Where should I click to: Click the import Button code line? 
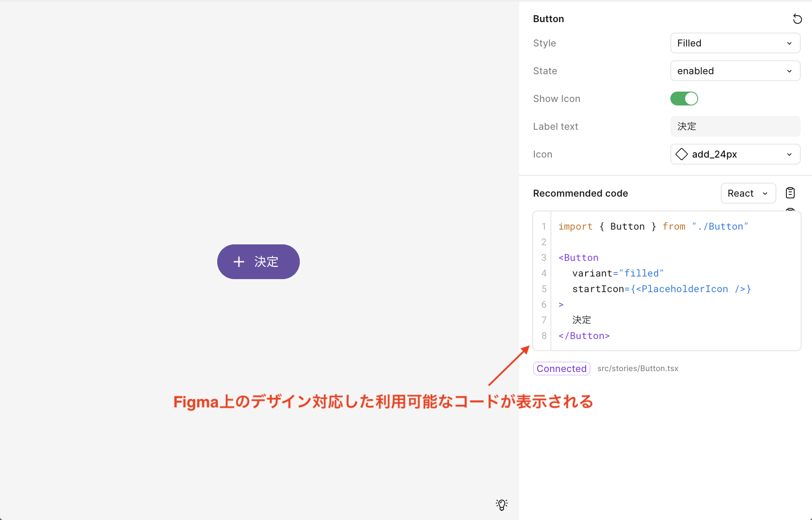(x=653, y=227)
